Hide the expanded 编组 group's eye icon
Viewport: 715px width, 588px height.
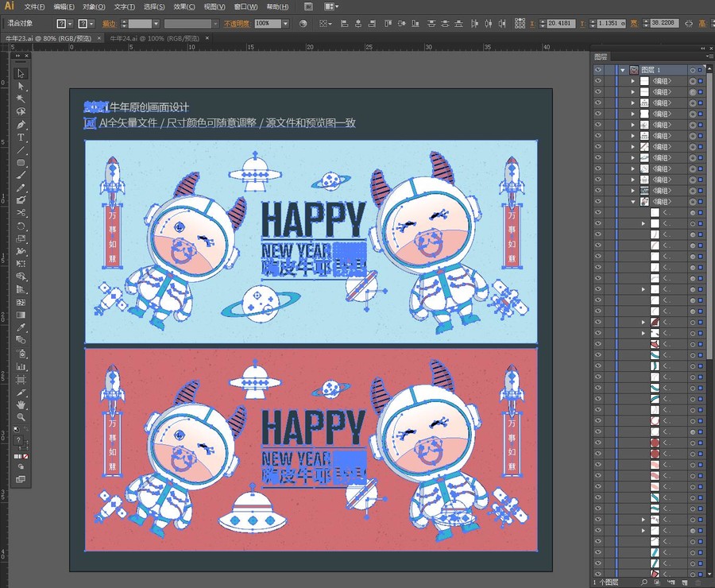coord(597,201)
